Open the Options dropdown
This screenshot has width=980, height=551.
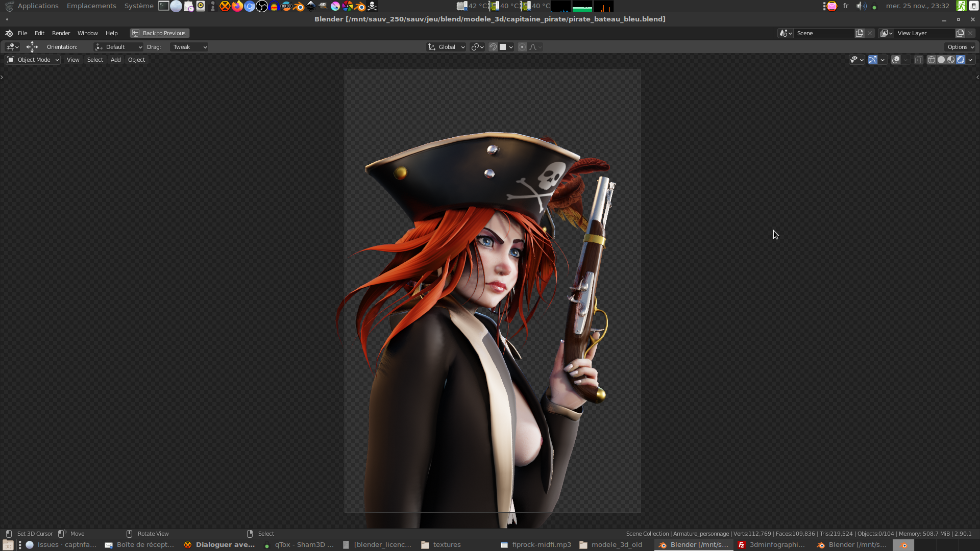point(961,47)
